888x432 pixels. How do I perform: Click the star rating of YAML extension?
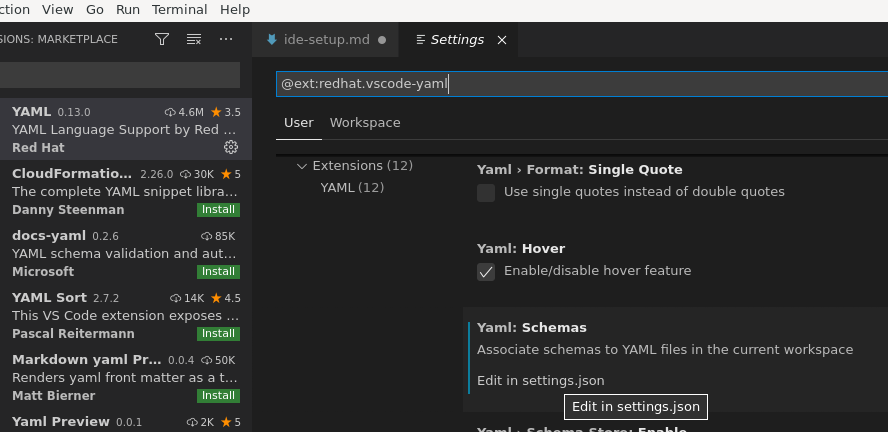[225, 112]
